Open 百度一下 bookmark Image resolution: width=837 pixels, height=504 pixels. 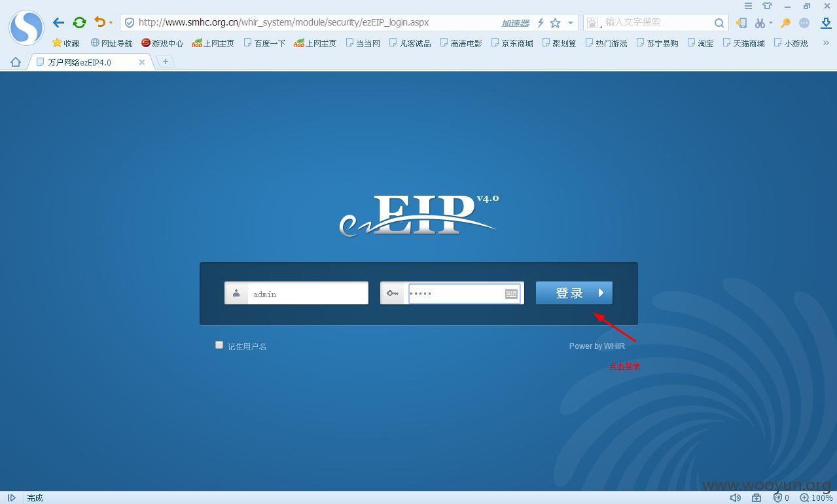point(264,43)
